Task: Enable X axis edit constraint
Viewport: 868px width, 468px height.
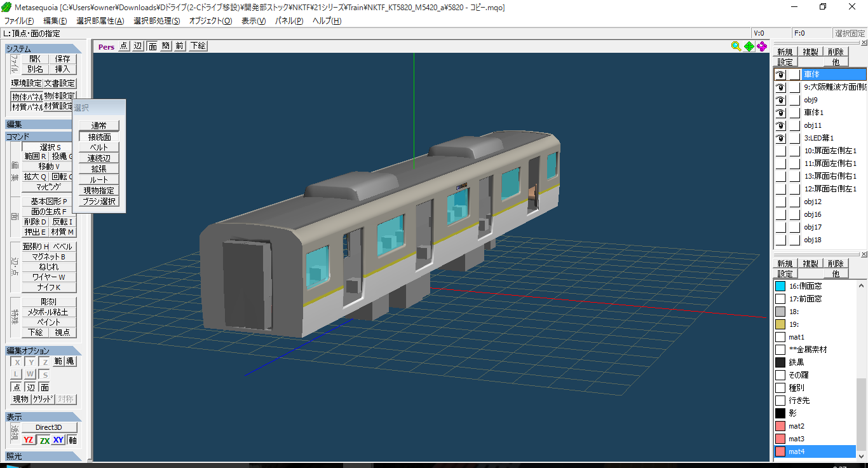Action: tap(17, 362)
